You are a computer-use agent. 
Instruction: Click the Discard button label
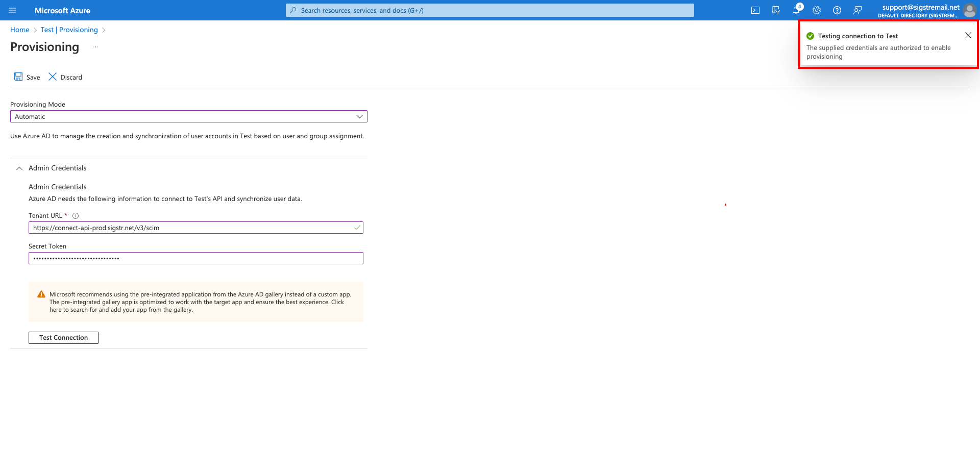[x=71, y=78]
